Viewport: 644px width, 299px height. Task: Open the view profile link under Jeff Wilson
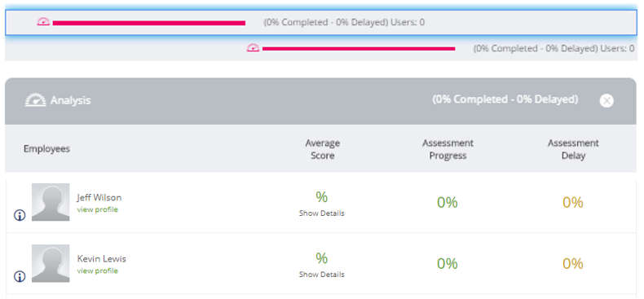(x=97, y=209)
